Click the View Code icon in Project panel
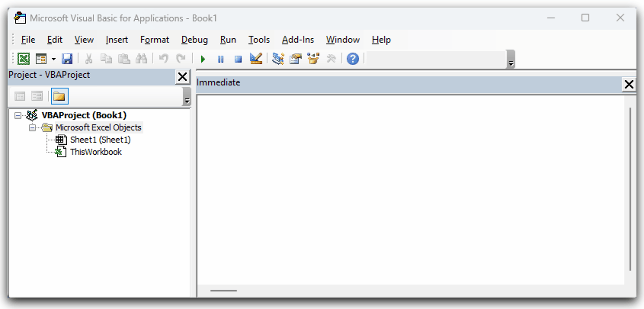The width and height of the screenshot is (644, 309). [x=20, y=97]
